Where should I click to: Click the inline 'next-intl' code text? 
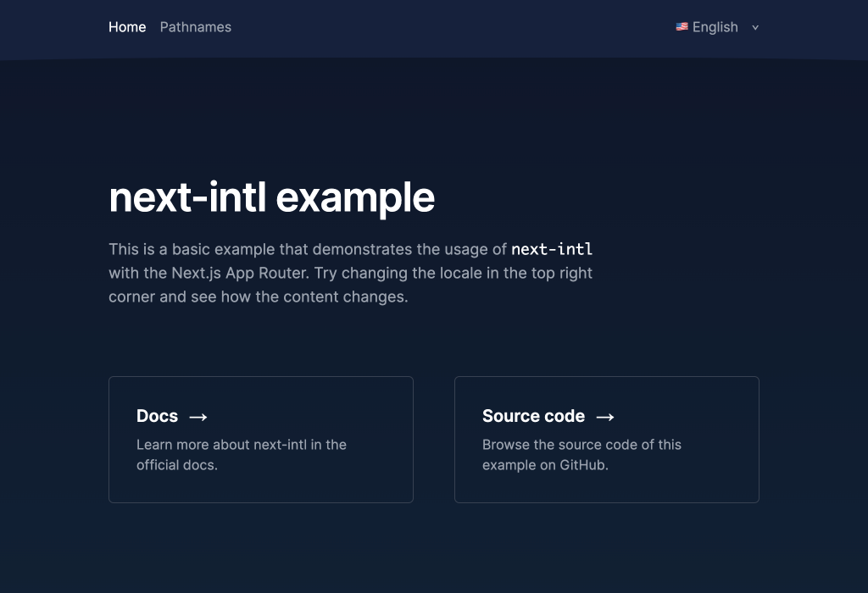551,249
